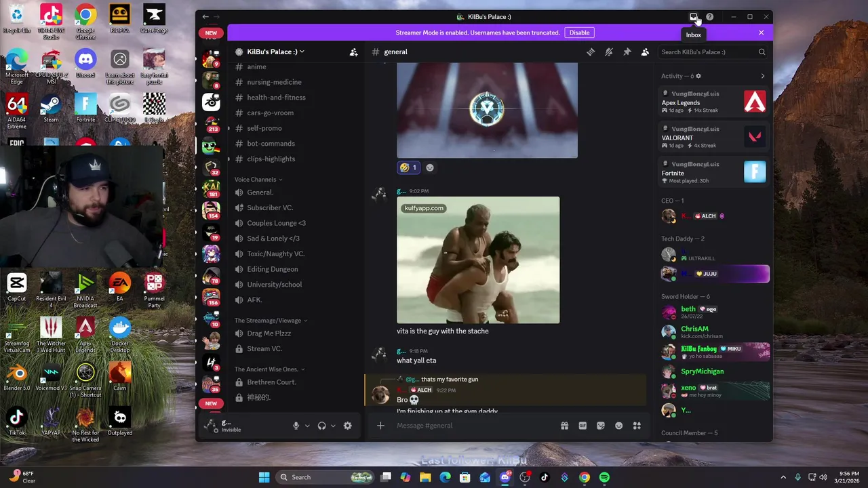Toggle the member list icon
This screenshot has width=868, height=488.
(645, 52)
